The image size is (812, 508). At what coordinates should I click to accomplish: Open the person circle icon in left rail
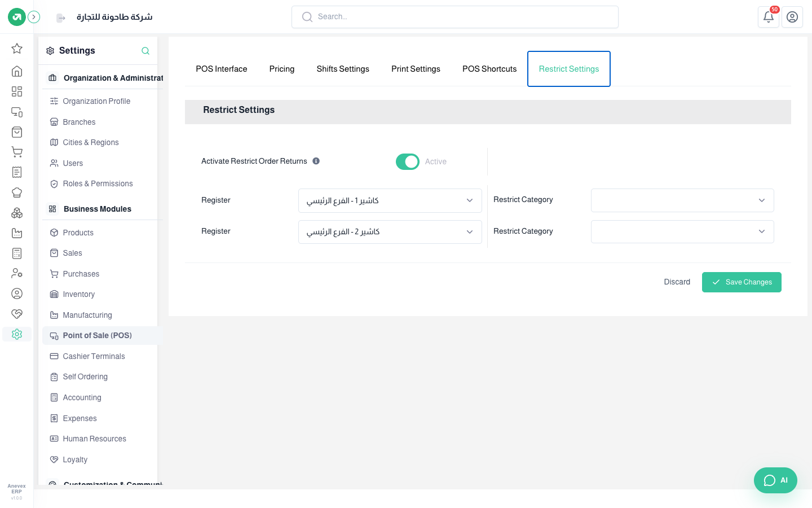[x=17, y=294]
